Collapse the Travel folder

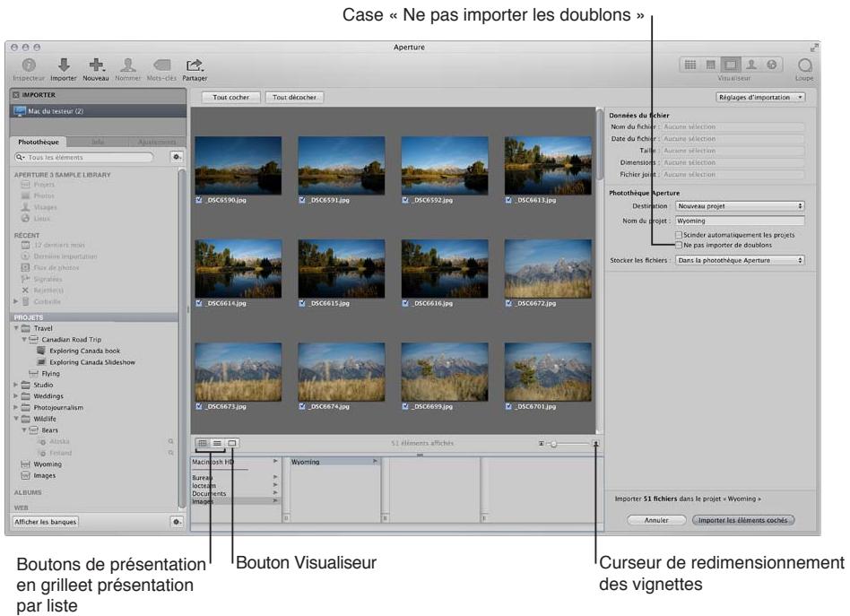[16, 328]
